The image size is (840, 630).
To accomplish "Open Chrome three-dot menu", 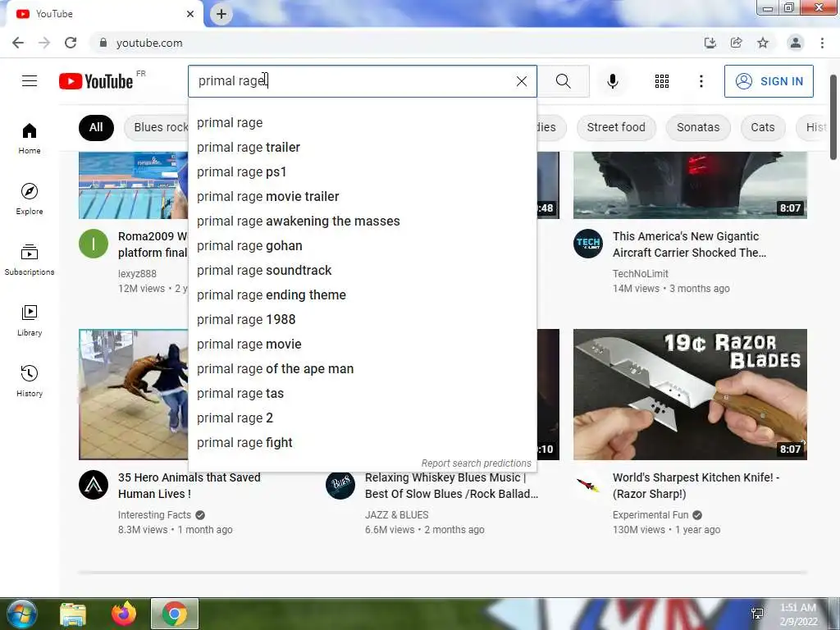I will pos(822,43).
